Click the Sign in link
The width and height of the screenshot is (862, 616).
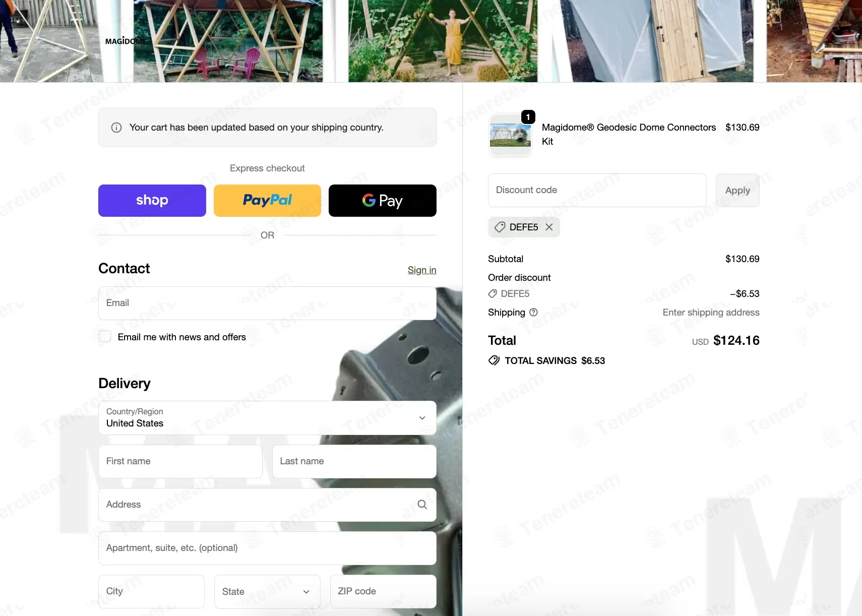[422, 270]
